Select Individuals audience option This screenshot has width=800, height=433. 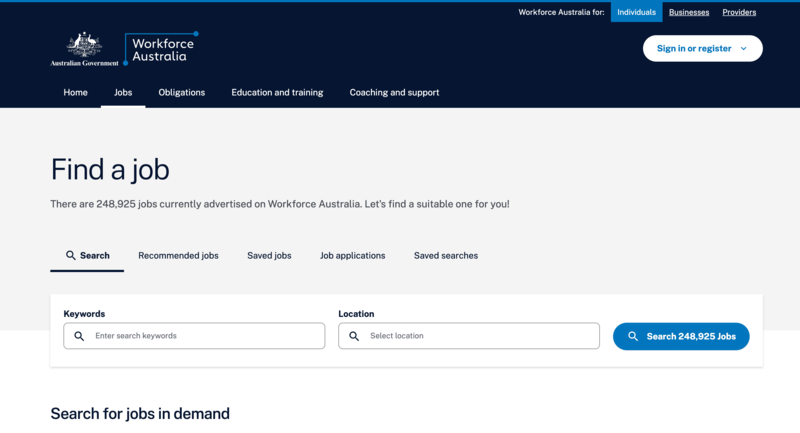pos(636,12)
